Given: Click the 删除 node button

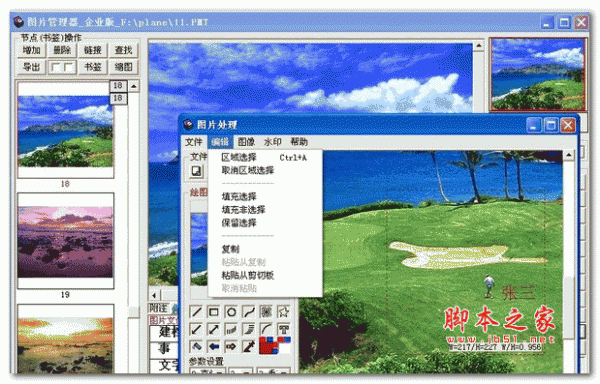Looking at the screenshot, I should 62,50.
